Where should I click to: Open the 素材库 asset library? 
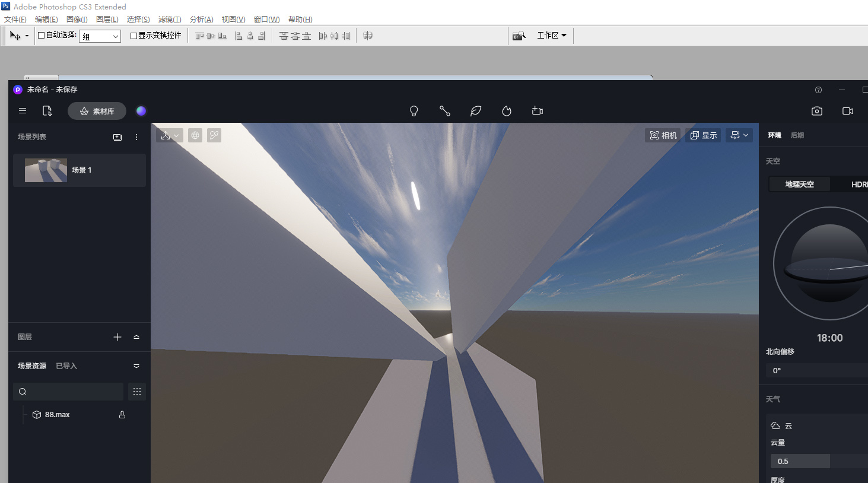click(97, 111)
